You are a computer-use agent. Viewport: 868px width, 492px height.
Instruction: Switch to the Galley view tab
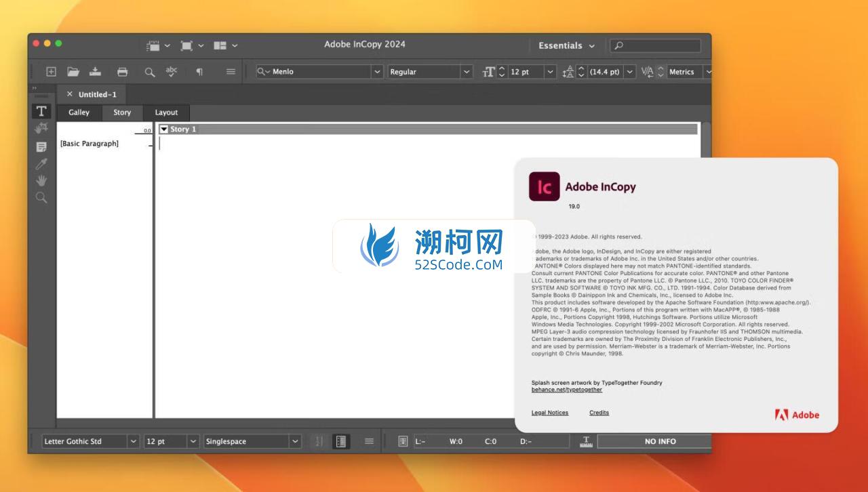click(79, 112)
